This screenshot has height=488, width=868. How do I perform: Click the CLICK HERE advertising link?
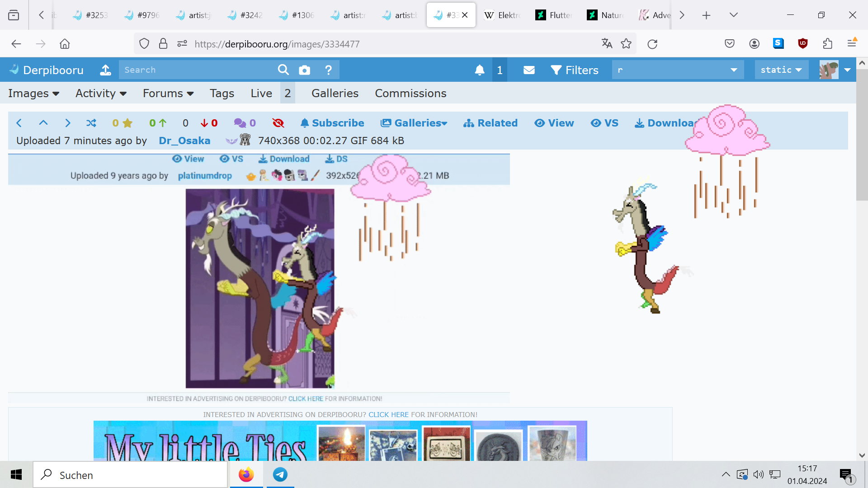click(388, 414)
